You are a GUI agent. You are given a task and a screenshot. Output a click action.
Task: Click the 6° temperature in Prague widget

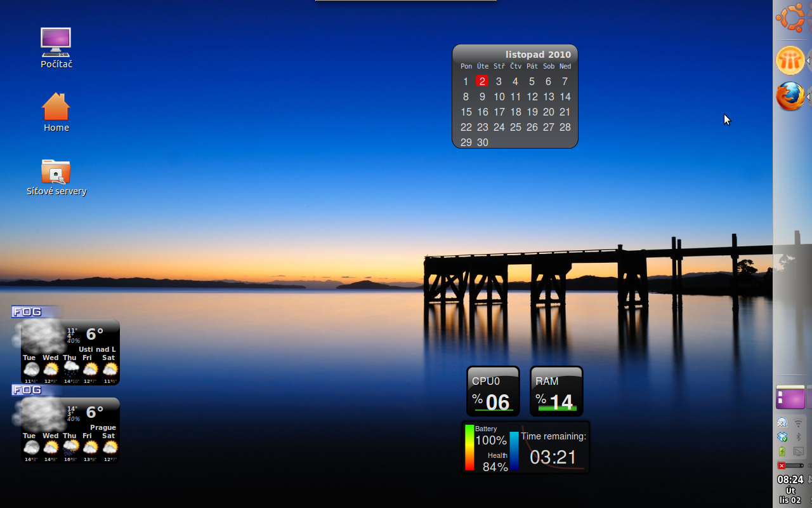tap(95, 412)
